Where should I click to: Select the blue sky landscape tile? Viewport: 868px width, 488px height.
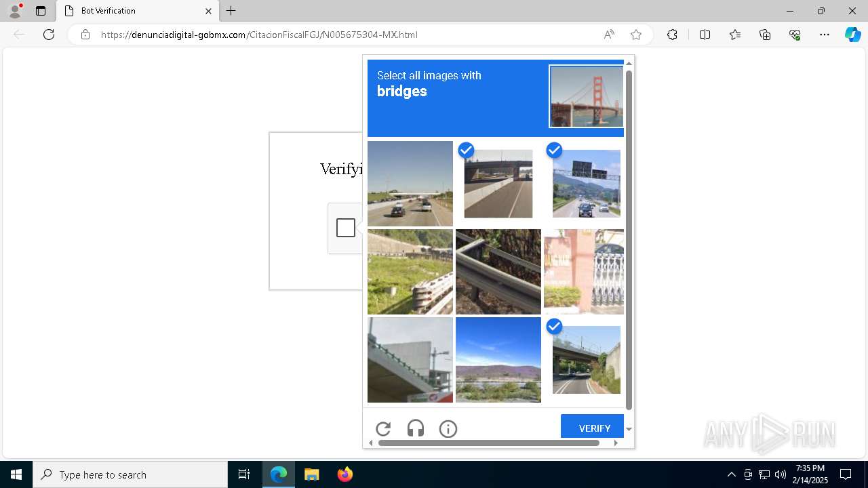point(498,360)
